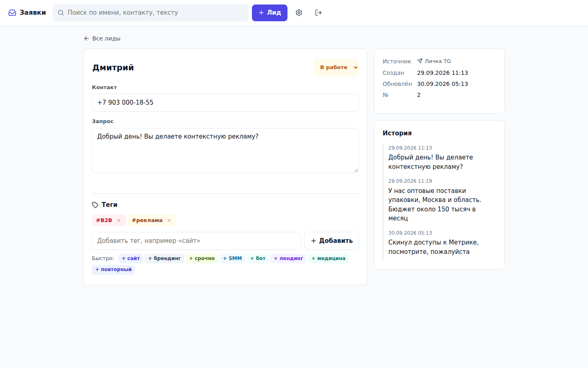The width and height of the screenshot is (588, 368).
Task: Add quick tag лендинг
Action: pyautogui.click(x=288, y=258)
